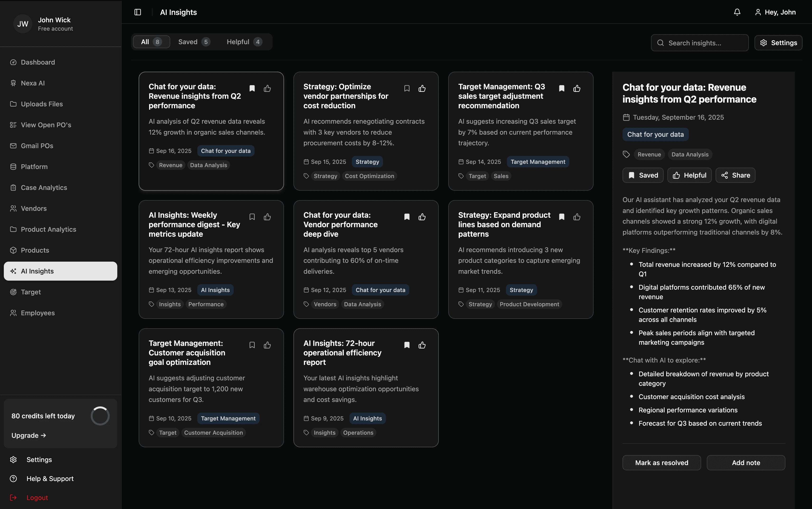This screenshot has height=509, width=812.
Task: Click the Nexa AI sidebar icon
Action: (x=13, y=83)
